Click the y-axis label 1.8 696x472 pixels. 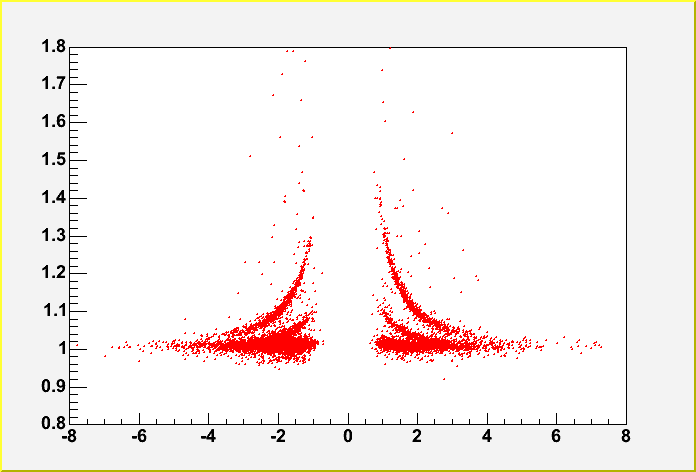coord(53,47)
